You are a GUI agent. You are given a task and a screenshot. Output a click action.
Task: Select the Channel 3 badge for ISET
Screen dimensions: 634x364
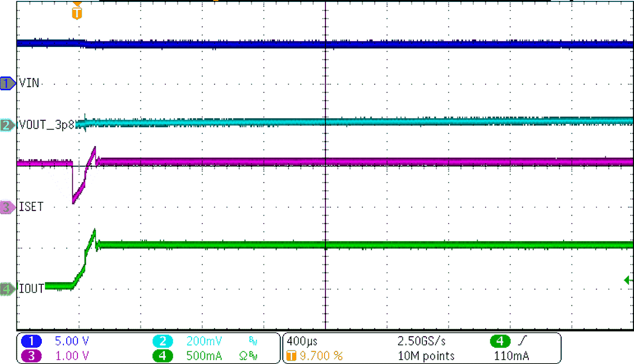pyautogui.click(x=7, y=208)
